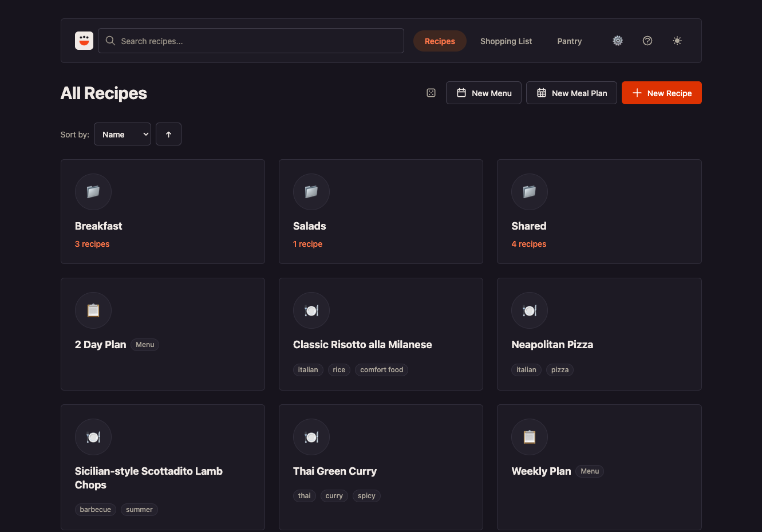
Task: Switch to the Shopping List tab
Action: 506,41
